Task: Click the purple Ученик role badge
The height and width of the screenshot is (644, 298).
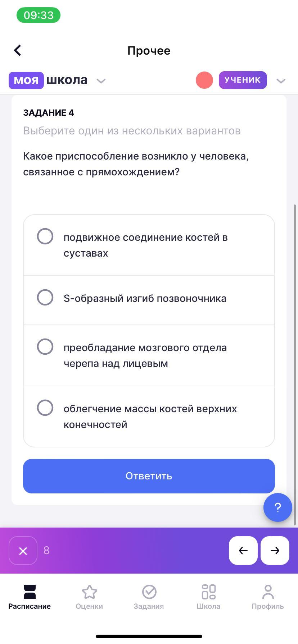Action: (243, 80)
